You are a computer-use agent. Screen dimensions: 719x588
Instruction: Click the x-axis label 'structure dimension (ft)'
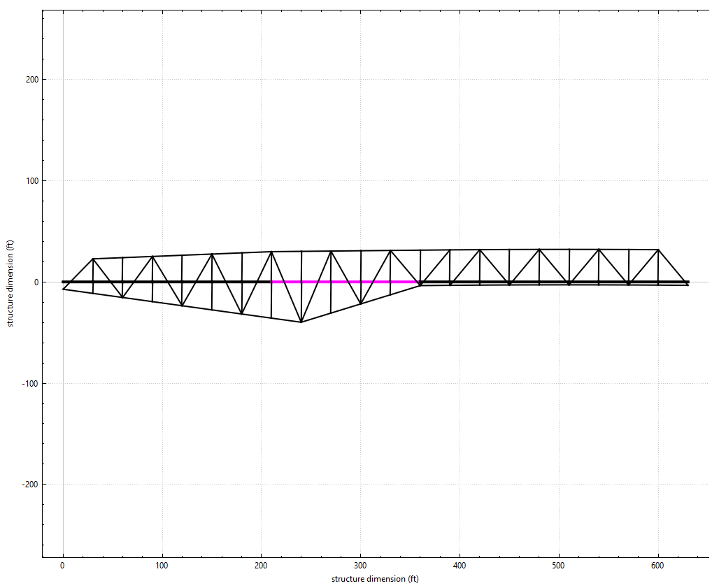[x=375, y=579]
